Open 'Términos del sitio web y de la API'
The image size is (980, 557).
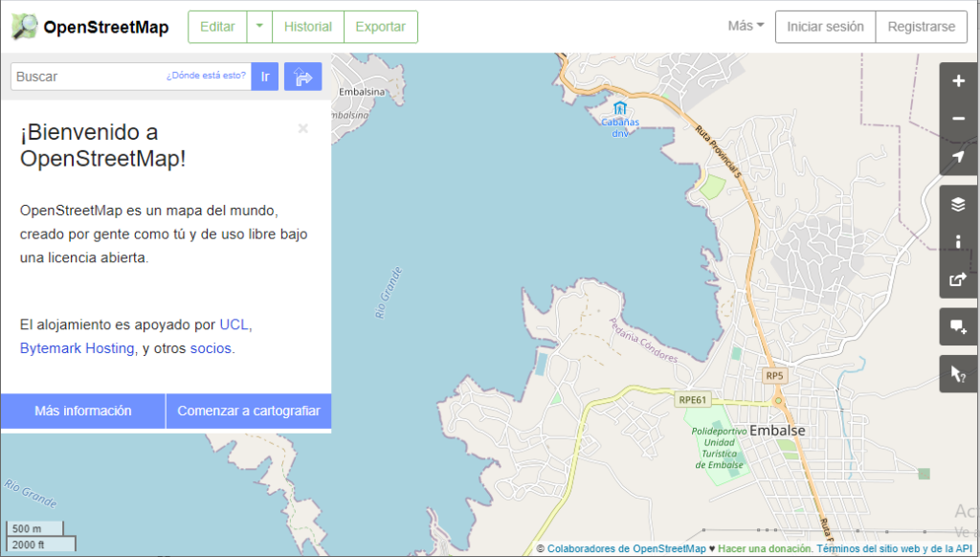[894, 548]
